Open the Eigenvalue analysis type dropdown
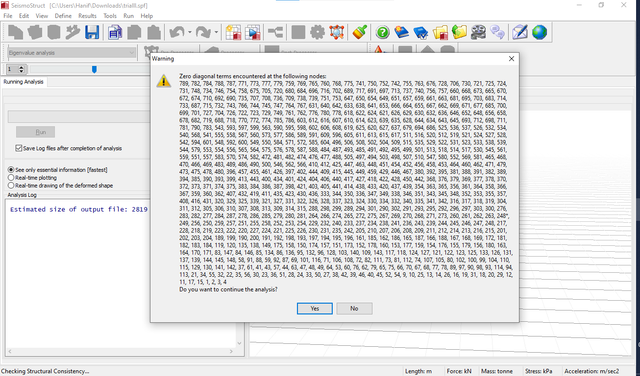This screenshot has width=640, height=376. 71,53
